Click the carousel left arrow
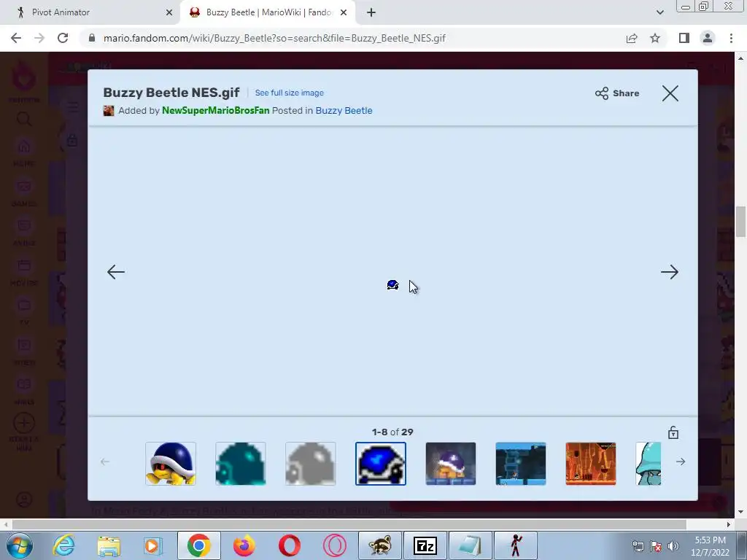This screenshot has width=747, height=560. point(105,462)
